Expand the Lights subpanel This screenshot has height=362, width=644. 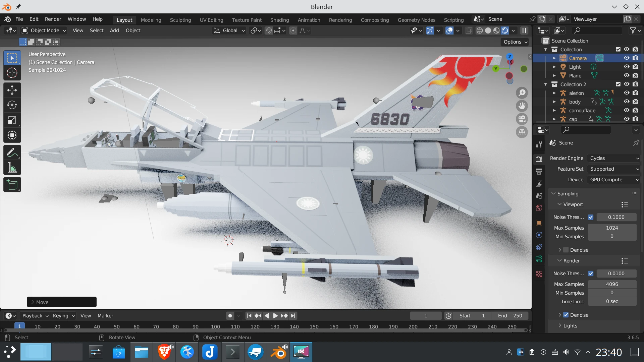click(570, 325)
